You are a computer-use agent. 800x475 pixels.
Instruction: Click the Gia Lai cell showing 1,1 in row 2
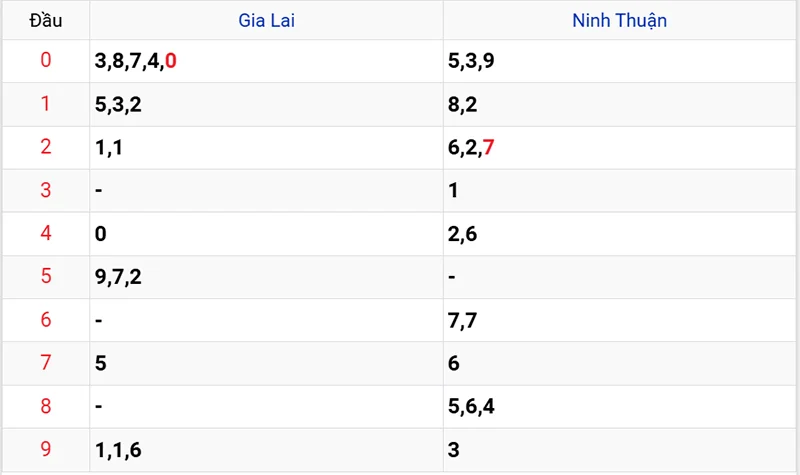(x=107, y=148)
